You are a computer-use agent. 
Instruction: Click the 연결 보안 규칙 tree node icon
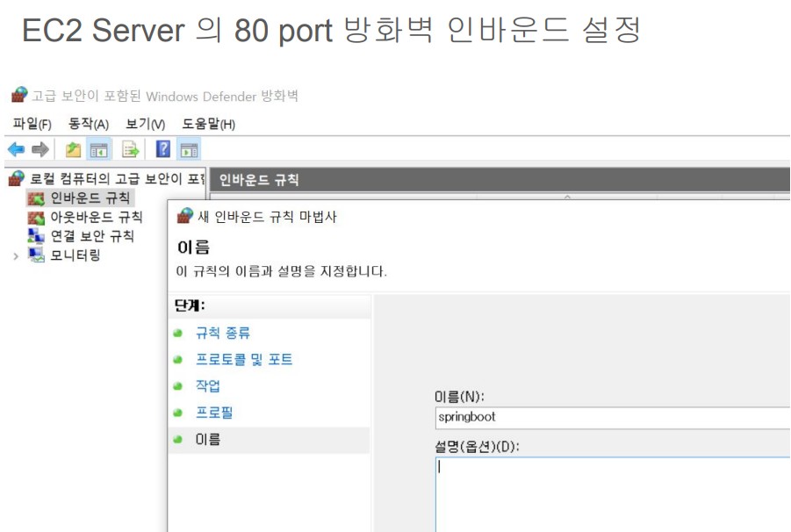tap(36, 236)
